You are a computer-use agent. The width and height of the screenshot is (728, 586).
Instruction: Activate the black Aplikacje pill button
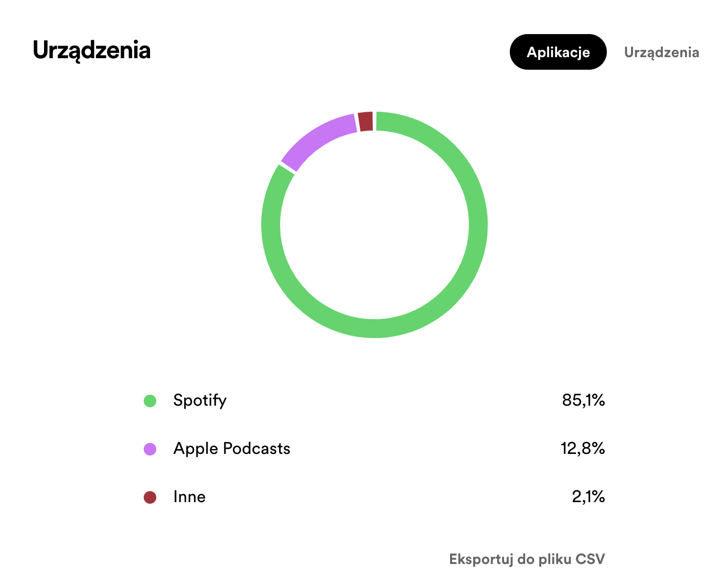558,52
